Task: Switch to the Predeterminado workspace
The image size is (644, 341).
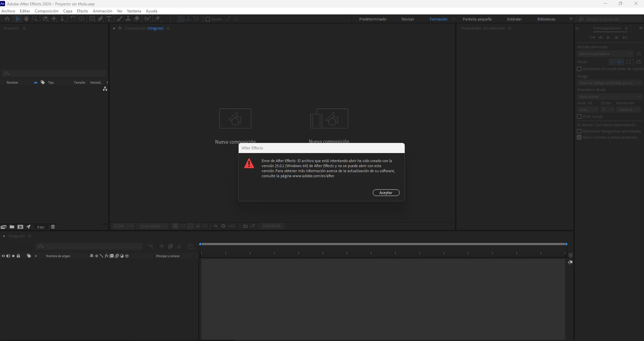Action: (x=373, y=19)
